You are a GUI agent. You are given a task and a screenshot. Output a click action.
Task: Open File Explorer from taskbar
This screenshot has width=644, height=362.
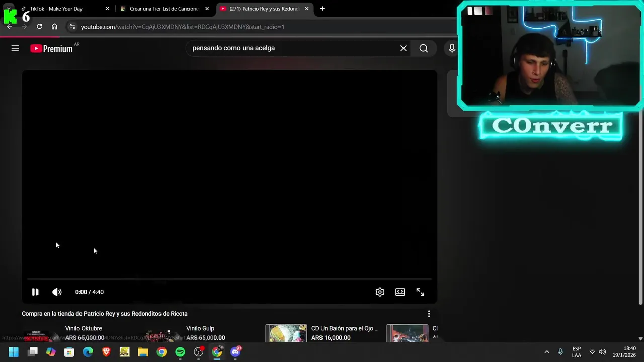[x=143, y=352]
